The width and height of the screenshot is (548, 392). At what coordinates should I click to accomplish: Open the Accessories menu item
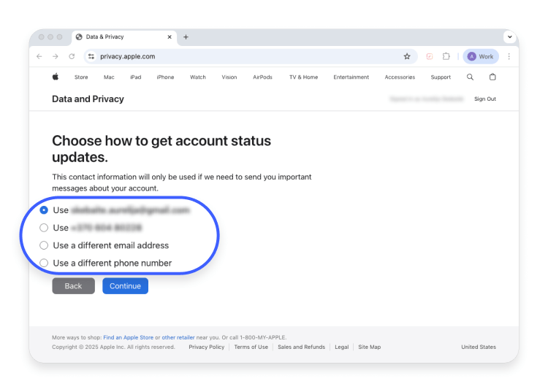(x=400, y=77)
